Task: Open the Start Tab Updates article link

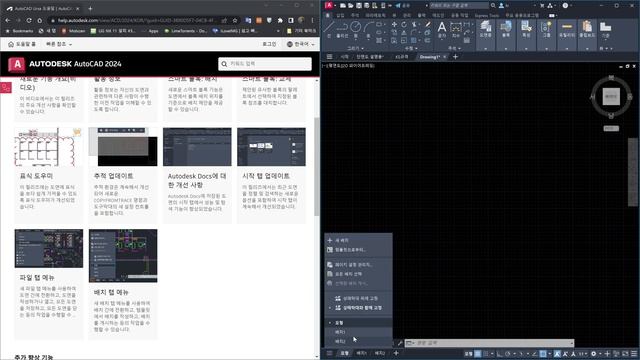Action: click(266, 176)
